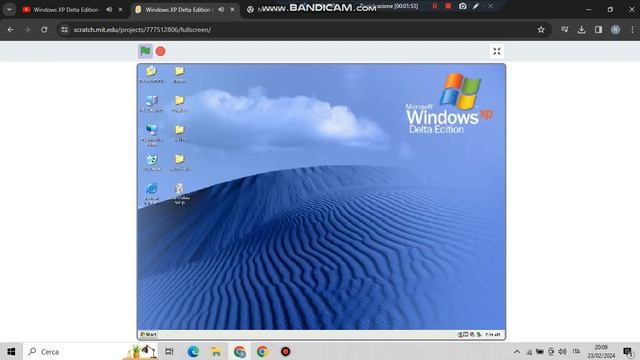Open the Bandicam recorder taskbar icon
640x360 pixels.
pyautogui.click(x=285, y=351)
